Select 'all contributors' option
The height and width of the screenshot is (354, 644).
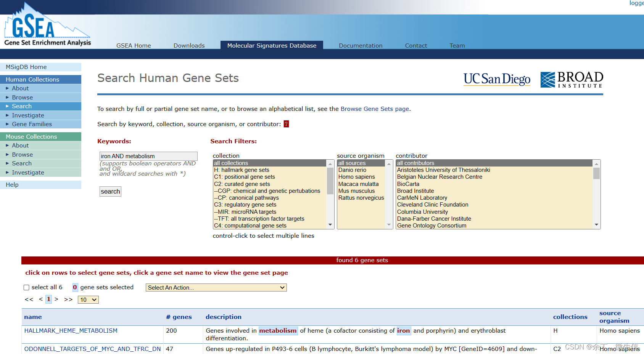[494, 163]
